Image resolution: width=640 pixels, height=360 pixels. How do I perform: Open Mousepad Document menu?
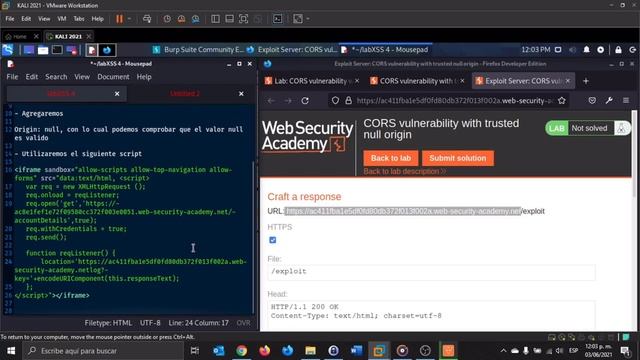(113, 77)
